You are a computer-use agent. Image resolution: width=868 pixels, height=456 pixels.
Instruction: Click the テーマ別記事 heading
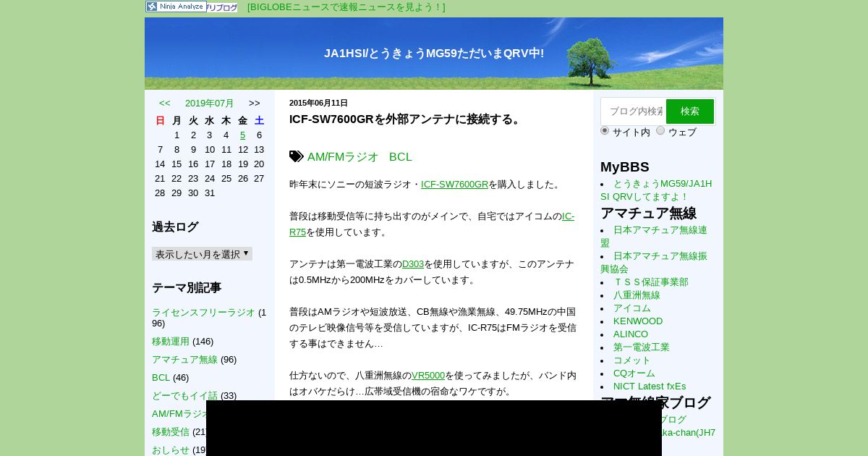point(187,287)
